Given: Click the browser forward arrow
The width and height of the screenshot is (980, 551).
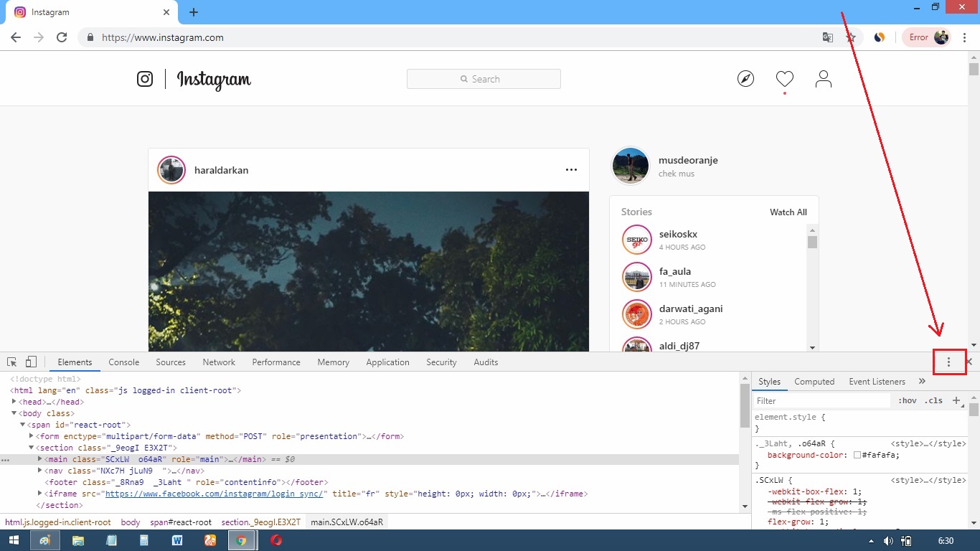Looking at the screenshot, I should pyautogui.click(x=39, y=37).
